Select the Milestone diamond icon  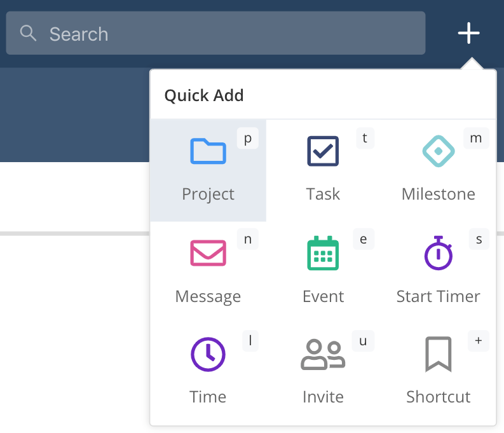tap(438, 151)
